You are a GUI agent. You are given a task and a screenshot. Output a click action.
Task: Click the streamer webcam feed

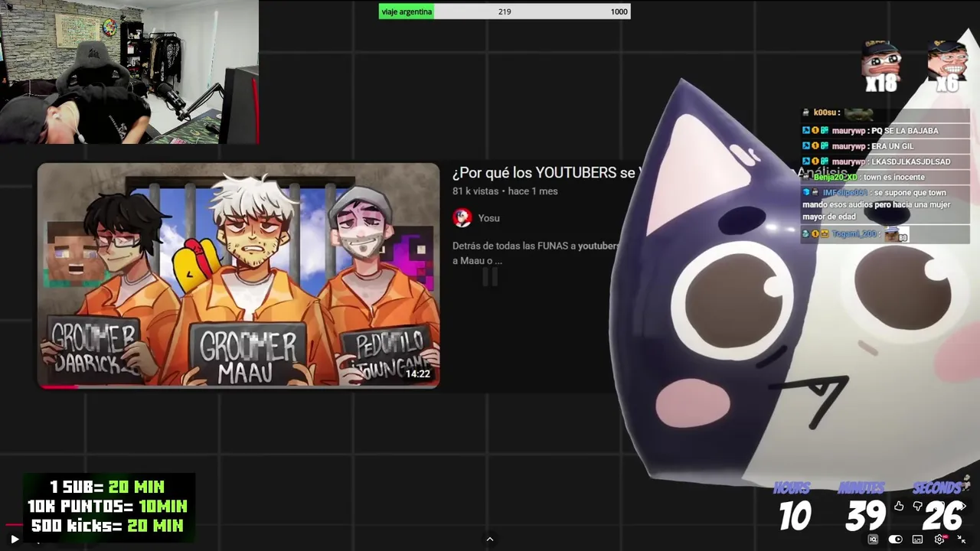[129, 72]
